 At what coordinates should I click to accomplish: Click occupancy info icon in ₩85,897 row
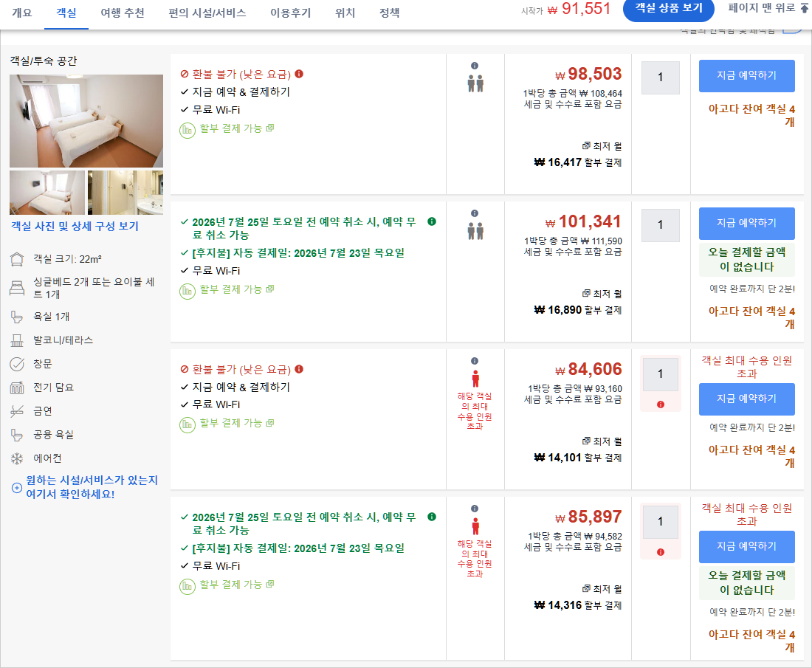(475, 509)
